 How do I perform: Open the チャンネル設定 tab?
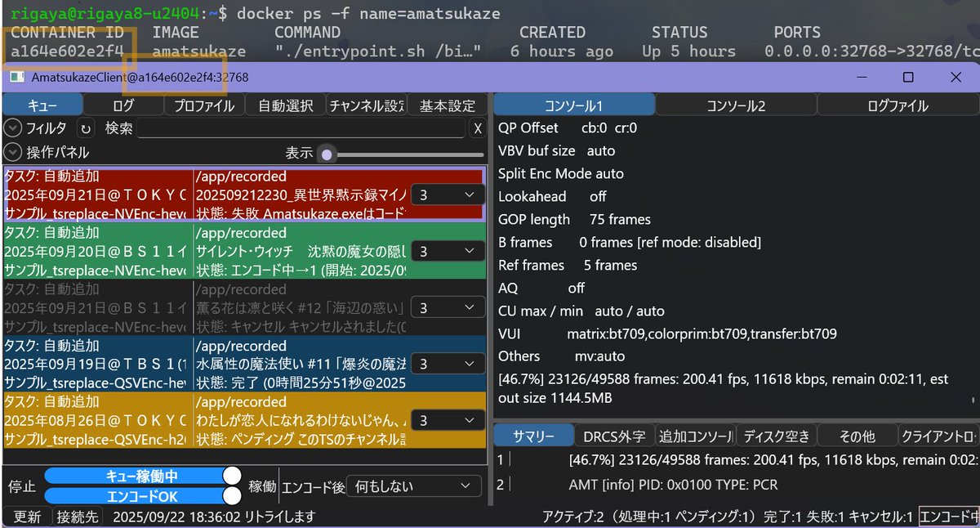pos(367,105)
